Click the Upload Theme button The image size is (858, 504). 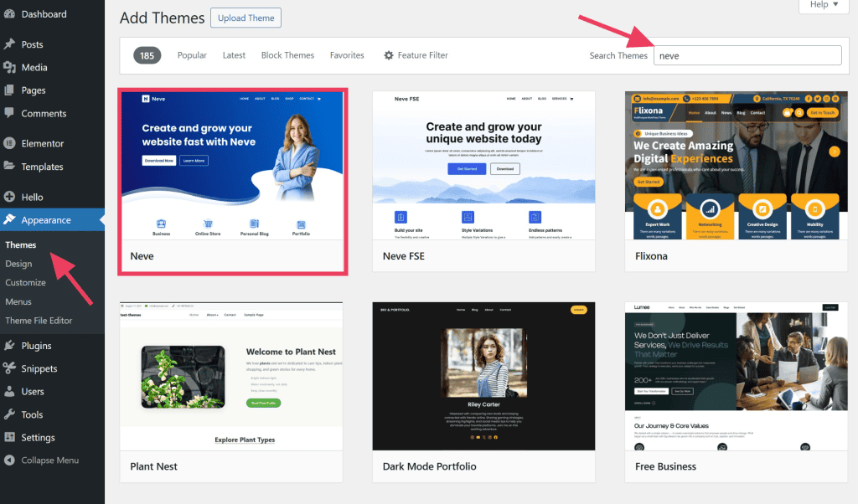point(246,18)
